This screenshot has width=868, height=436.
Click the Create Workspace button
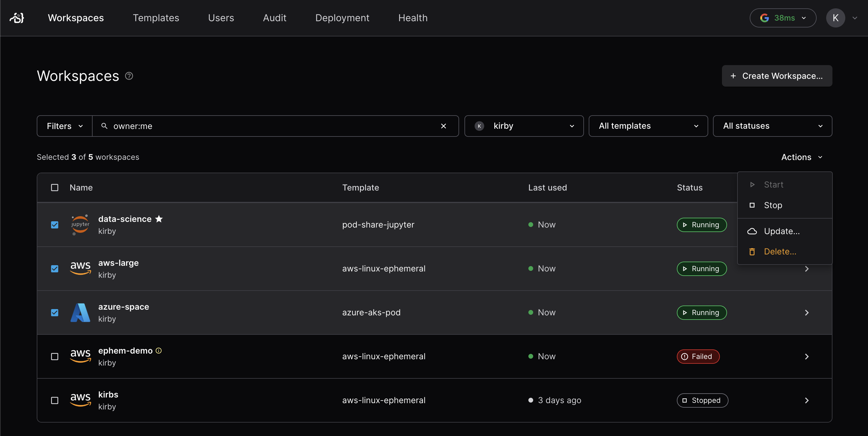pyautogui.click(x=777, y=76)
